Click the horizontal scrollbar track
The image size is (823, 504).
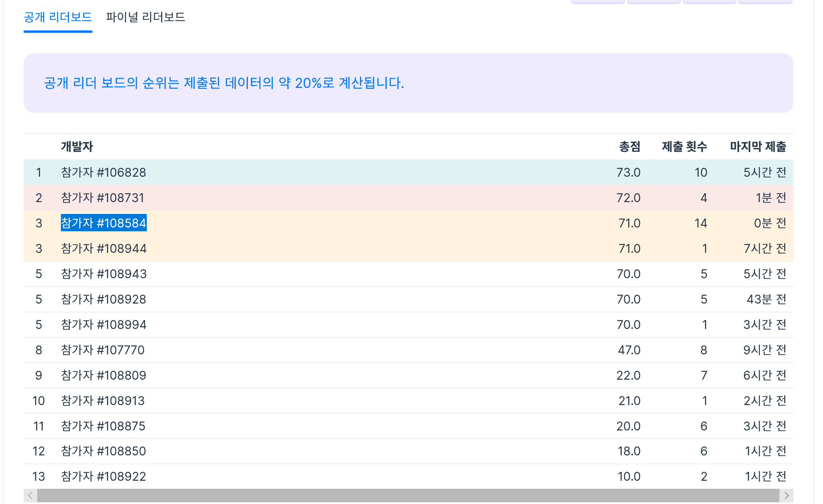(x=408, y=495)
